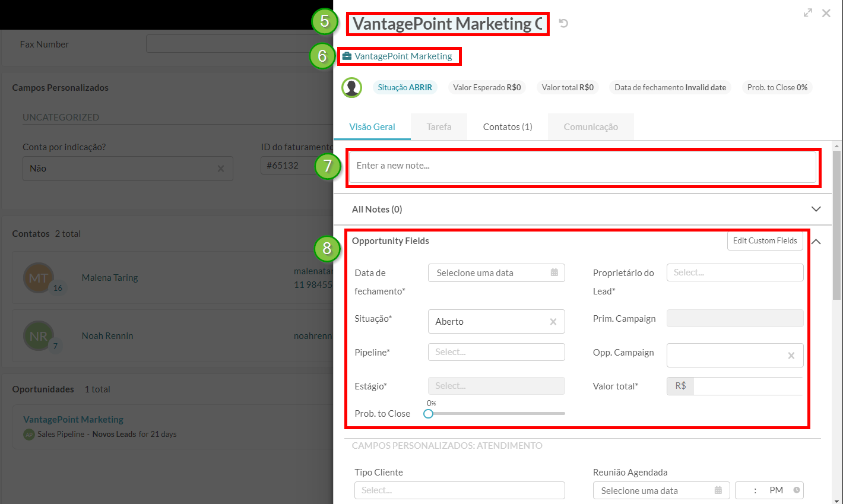Open calendar icon in Data de fechamento

[x=554, y=272]
